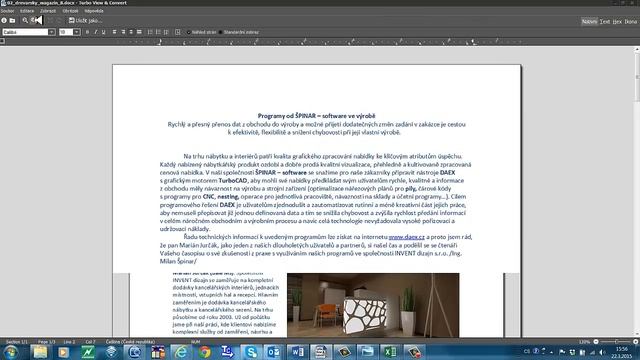This screenshot has width=640, height=360.
Task: Click the font size field
Action: [66, 32]
